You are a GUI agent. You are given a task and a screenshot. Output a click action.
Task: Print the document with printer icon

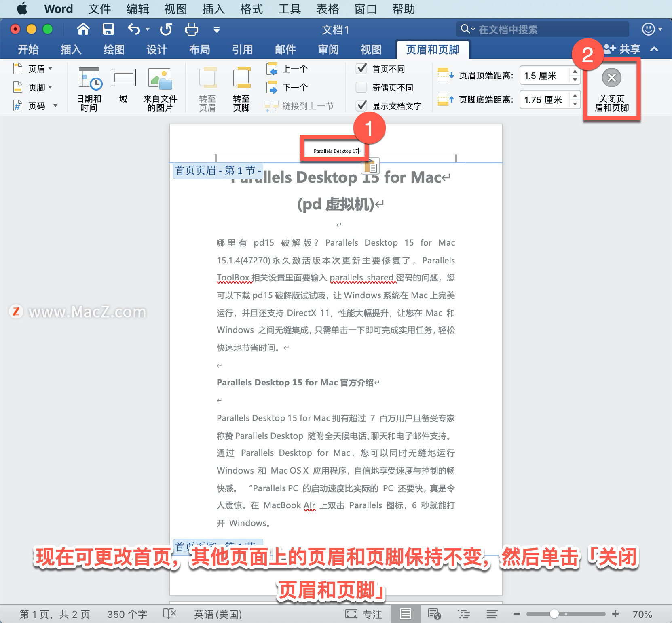[x=191, y=29]
